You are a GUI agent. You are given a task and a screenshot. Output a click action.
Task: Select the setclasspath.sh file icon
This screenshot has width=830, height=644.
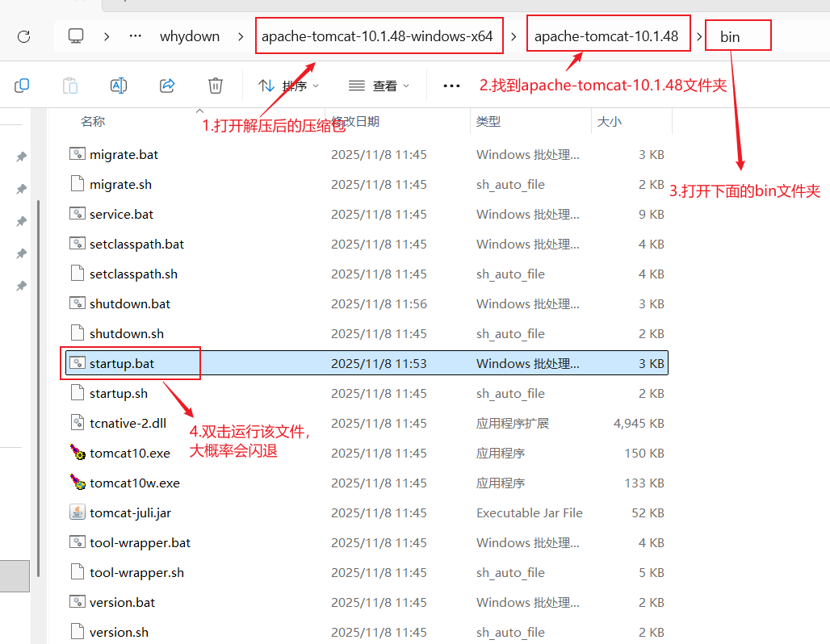click(78, 273)
